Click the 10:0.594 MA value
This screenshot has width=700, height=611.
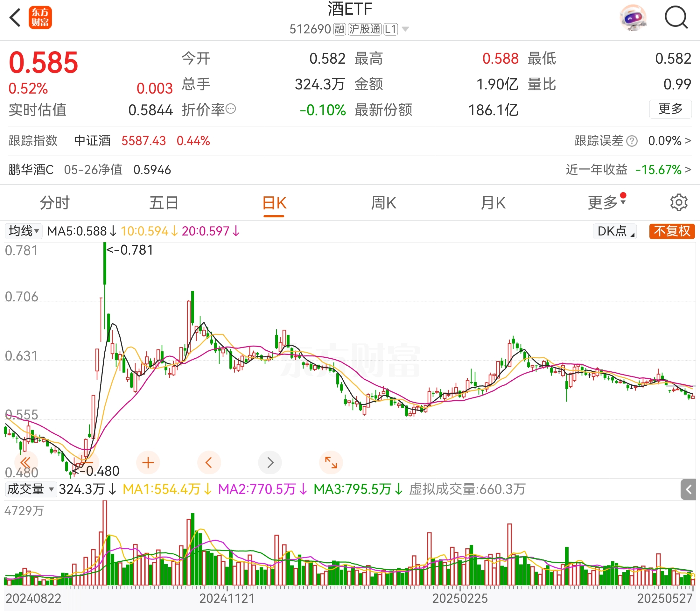pos(149,231)
